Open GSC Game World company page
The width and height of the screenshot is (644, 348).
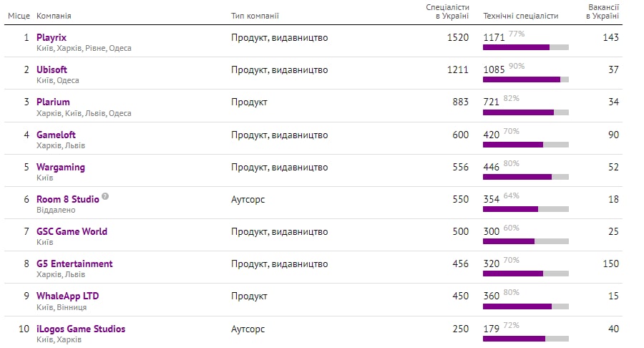tap(72, 231)
